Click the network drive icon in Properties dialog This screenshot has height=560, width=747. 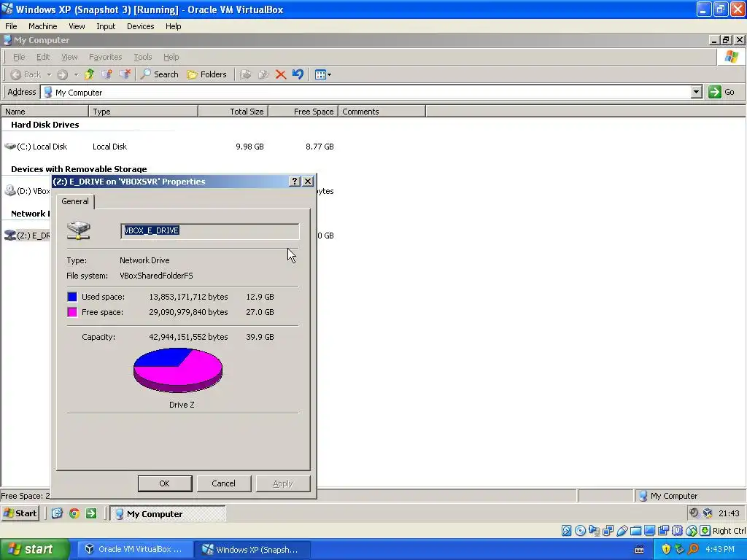(x=79, y=230)
